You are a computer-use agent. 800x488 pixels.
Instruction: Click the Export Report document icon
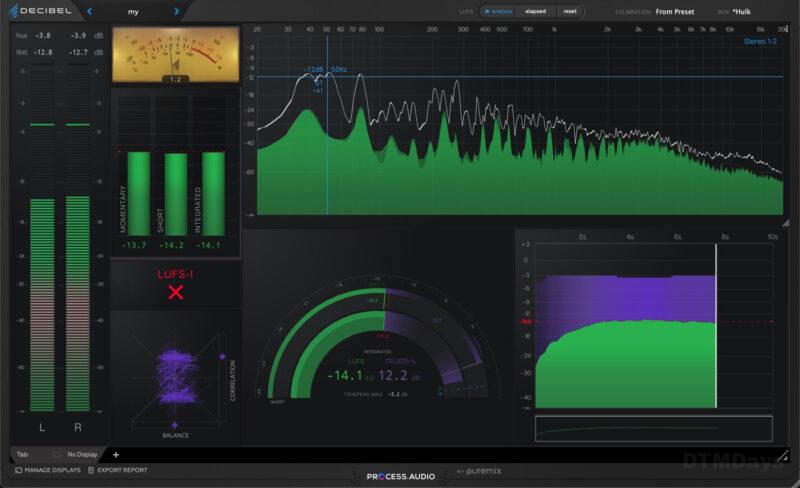(x=92, y=470)
